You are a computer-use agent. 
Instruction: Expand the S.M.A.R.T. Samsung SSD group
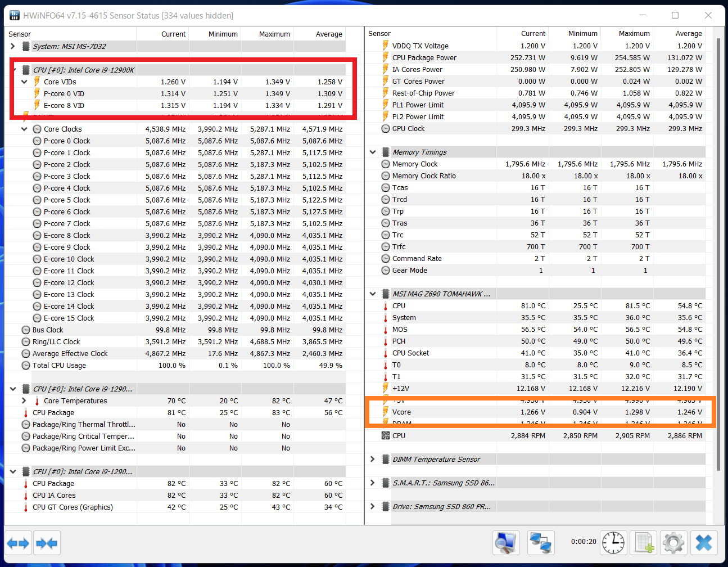point(373,483)
